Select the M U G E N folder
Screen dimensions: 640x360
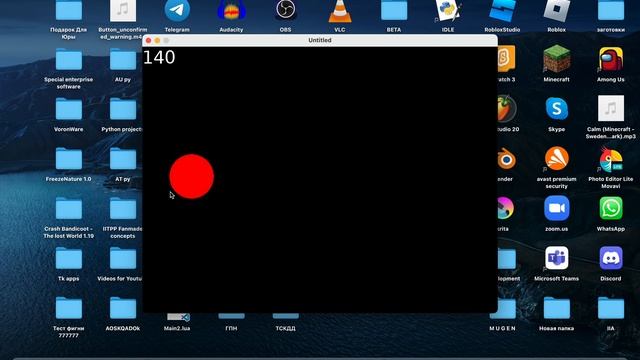pyautogui.click(x=503, y=309)
